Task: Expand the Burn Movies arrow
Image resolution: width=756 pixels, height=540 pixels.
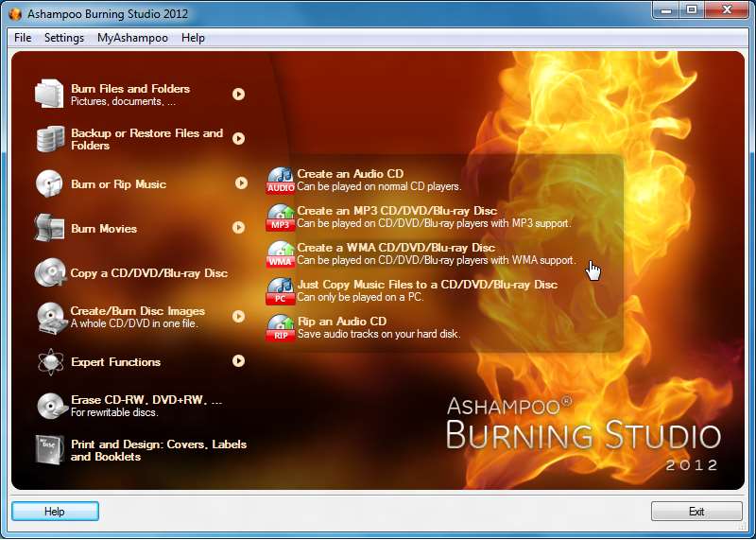Action: pos(239,227)
